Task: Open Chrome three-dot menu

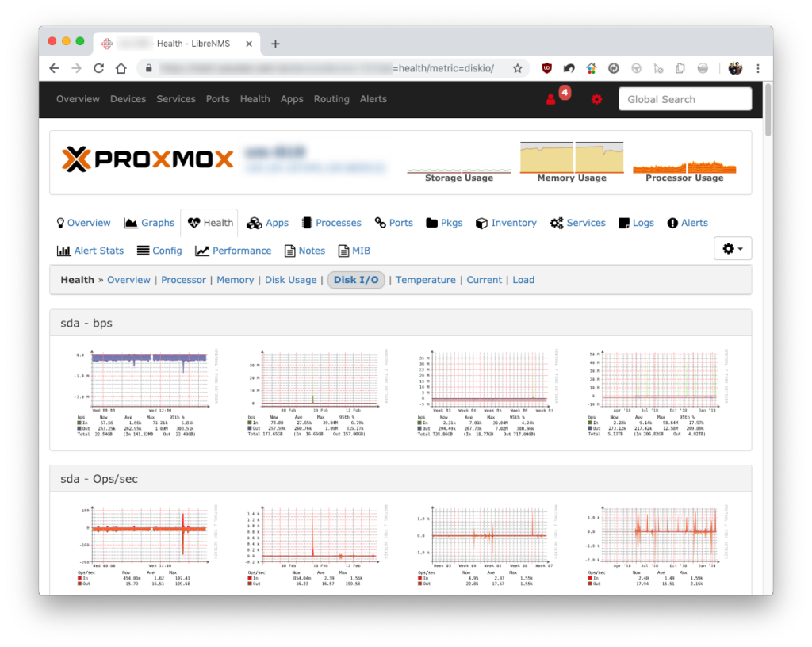Action: click(758, 68)
